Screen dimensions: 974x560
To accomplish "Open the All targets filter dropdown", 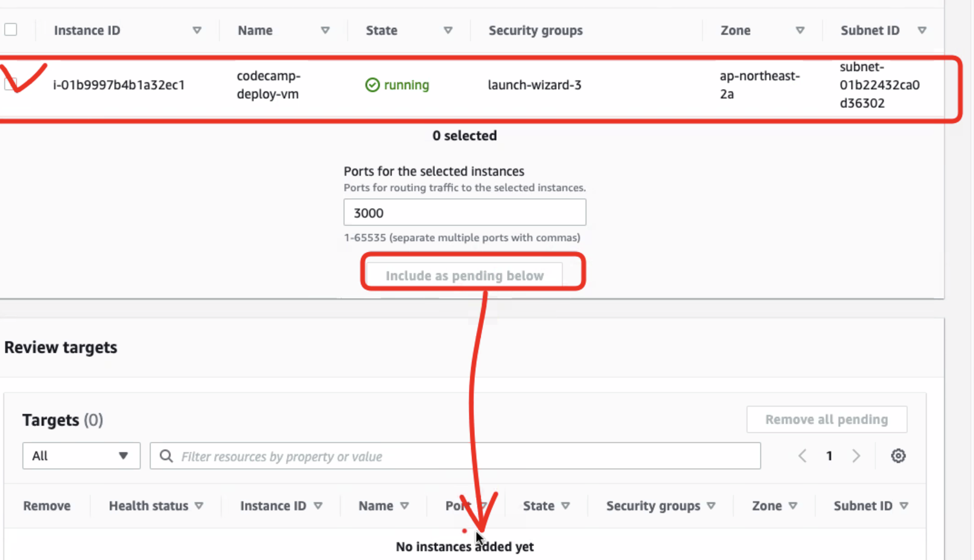I will coord(81,456).
